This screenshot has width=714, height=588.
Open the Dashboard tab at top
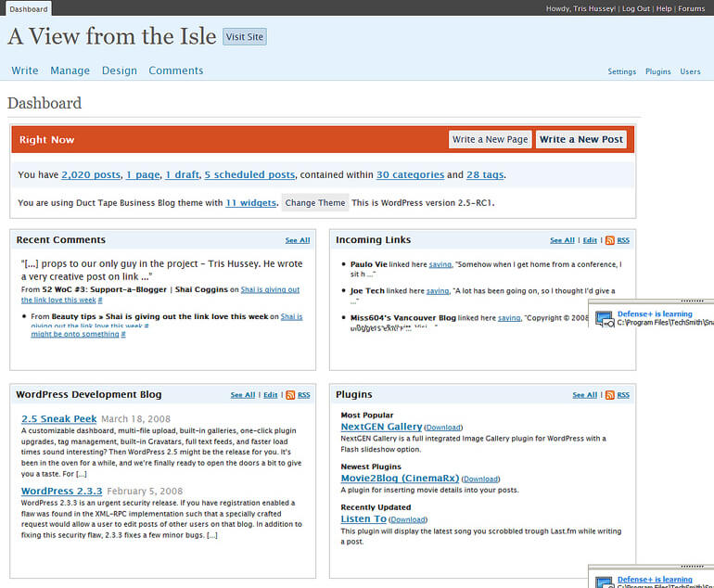[28, 9]
